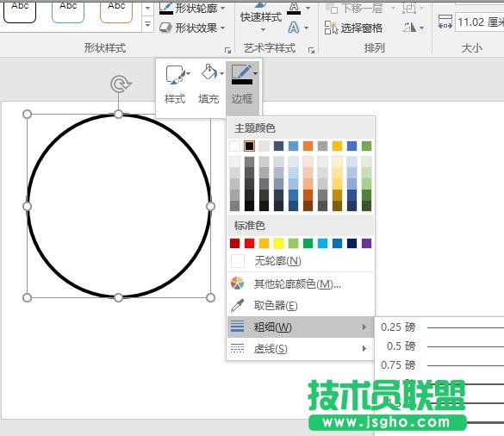
Task: Choose 0.25 磅 line weight
Action: (439, 327)
